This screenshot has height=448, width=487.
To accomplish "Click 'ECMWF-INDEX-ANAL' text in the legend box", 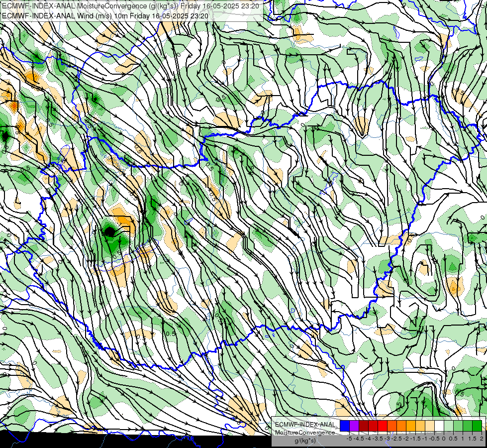I will click(x=305, y=425).
